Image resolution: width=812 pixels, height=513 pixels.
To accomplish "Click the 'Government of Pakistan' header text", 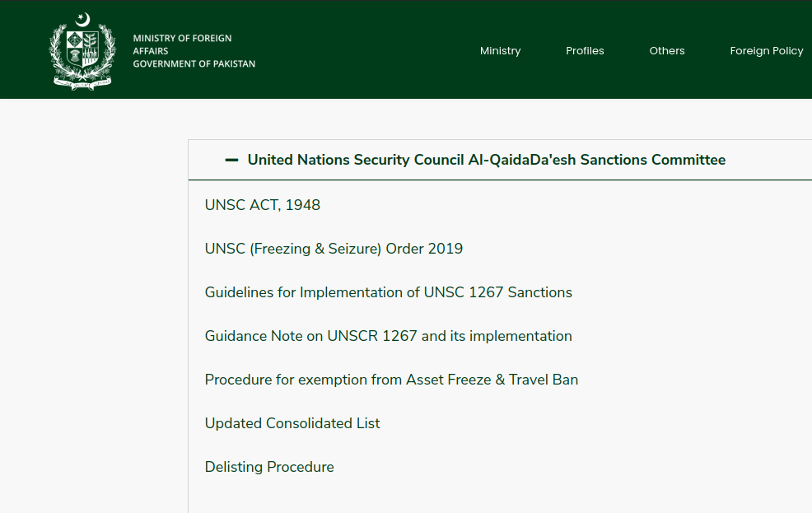I will (x=194, y=64).
